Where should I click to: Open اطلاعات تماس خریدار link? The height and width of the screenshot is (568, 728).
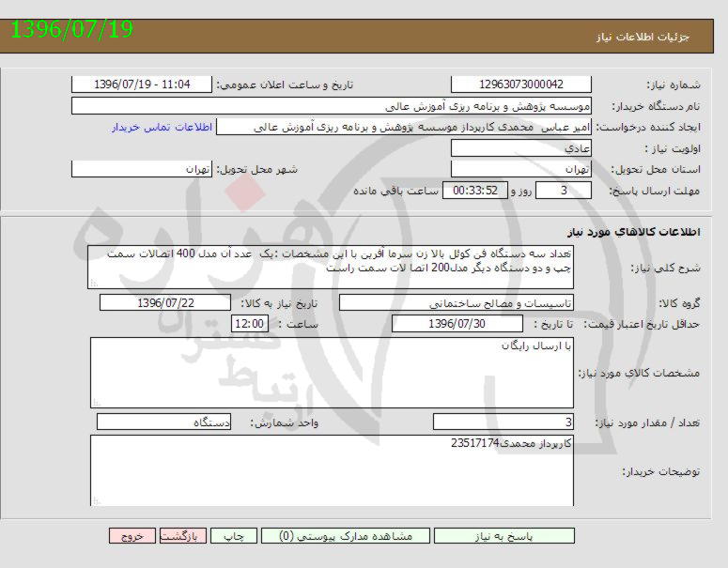pyautogui.click(x=162, y=127)
